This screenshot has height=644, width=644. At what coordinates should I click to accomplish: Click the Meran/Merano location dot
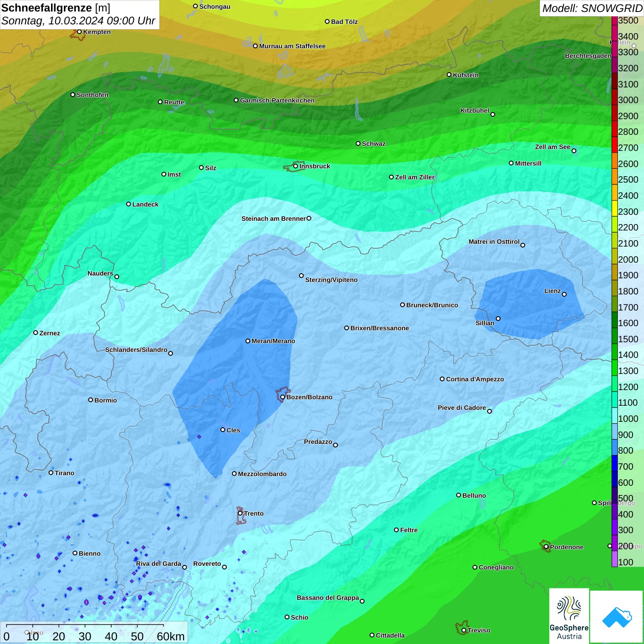tap(247, 341)
